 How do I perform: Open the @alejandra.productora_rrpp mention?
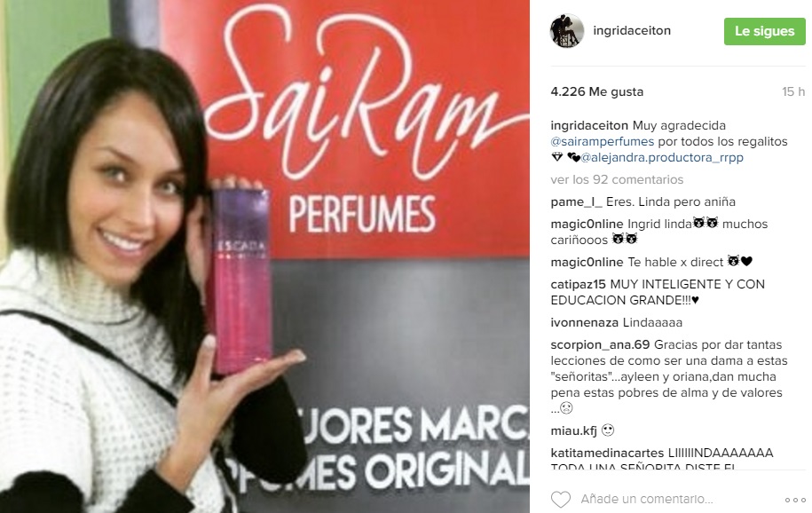(x=662, y=157)
